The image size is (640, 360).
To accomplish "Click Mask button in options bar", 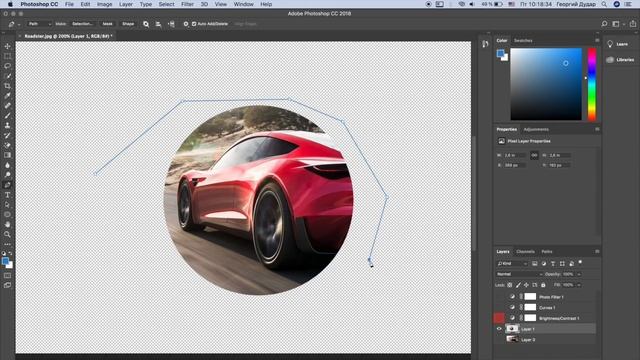I will pyautogui.click(x=107, y=24).
